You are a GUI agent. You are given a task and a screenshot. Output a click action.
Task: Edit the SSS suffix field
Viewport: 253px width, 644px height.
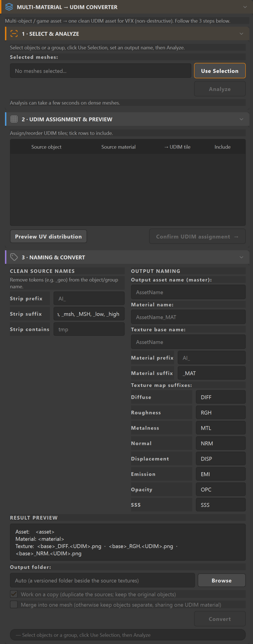click(x=220, y=505)
